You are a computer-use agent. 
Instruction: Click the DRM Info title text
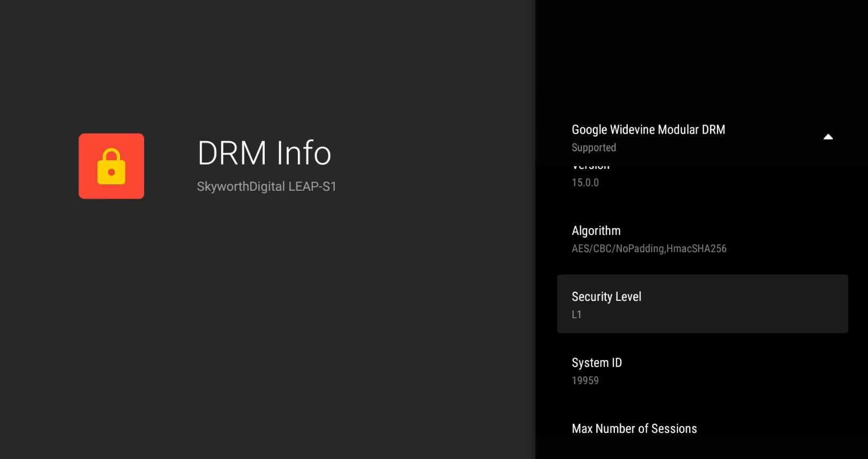coord(264,153)
